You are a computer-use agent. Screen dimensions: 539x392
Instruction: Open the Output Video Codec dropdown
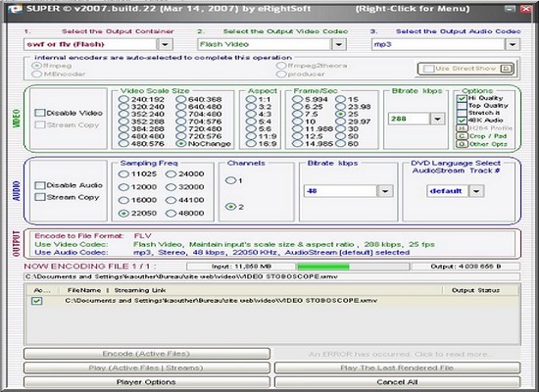pos(339,44)
